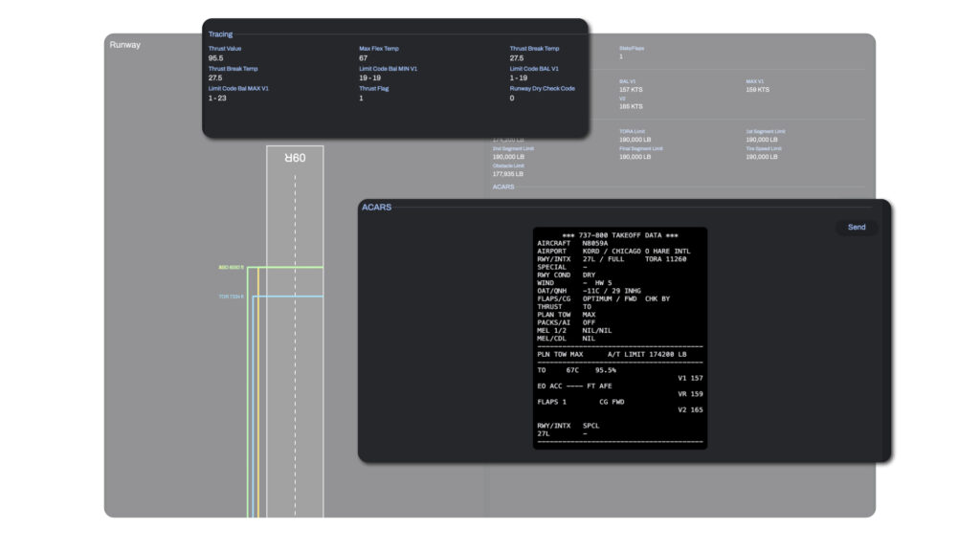The image size is (980, 551).
Task: Click the Obstacle Limit 177,935 LB value
Action: (508, 174)
